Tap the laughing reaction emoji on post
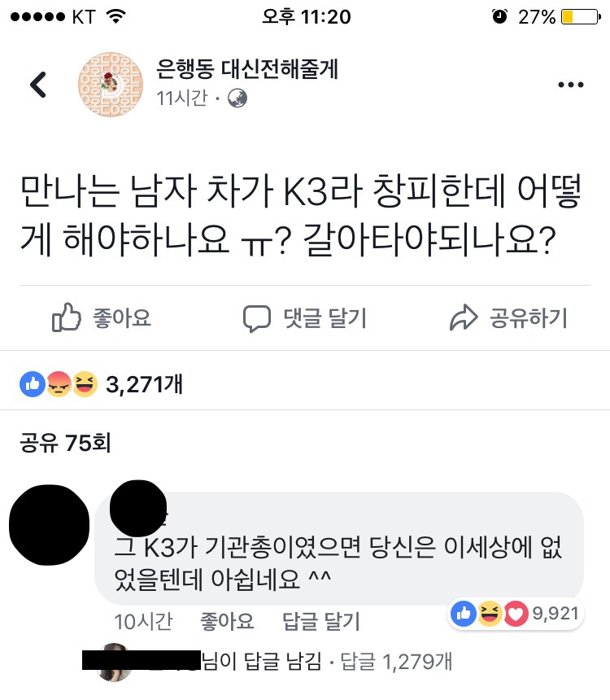This screenshot has width=610, height=700. click(x=85, y=384)
